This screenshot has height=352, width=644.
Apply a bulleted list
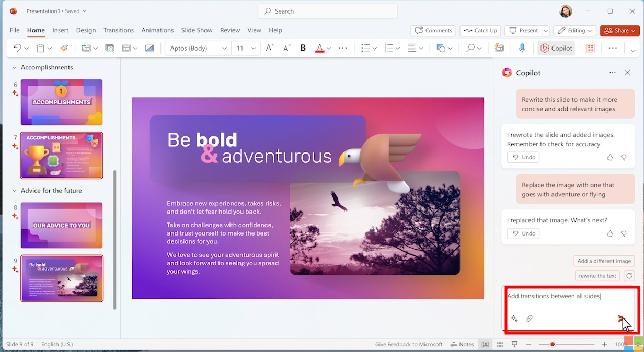click(365, 48)
